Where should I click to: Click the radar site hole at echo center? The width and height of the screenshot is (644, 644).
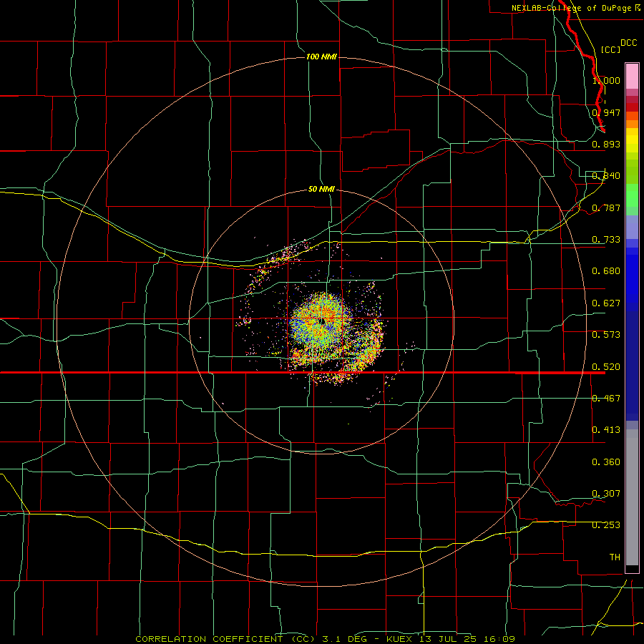coord(323,321)
